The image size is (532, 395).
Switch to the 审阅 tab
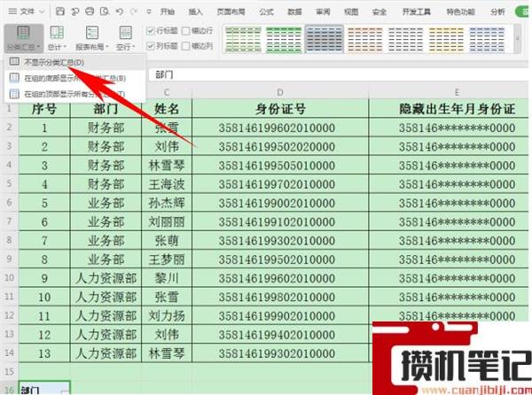point(323,12)
